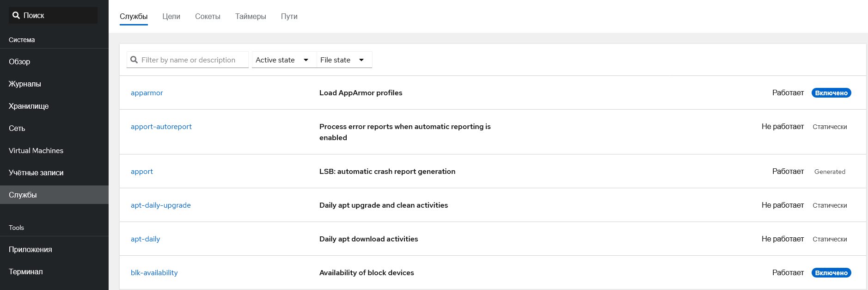Open blk-availability service details
Viewport: 868px width, 290px height.
pyautogui.click(x=154, y=272)
